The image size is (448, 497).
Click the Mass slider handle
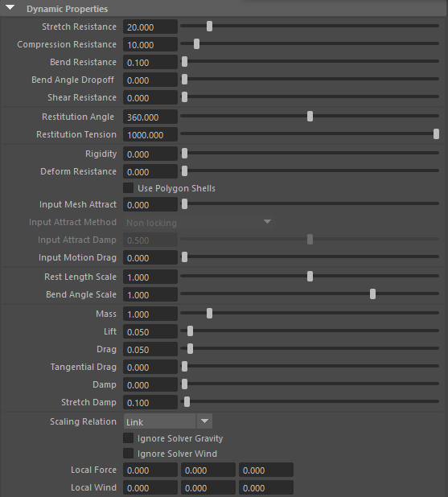(209, 314)
